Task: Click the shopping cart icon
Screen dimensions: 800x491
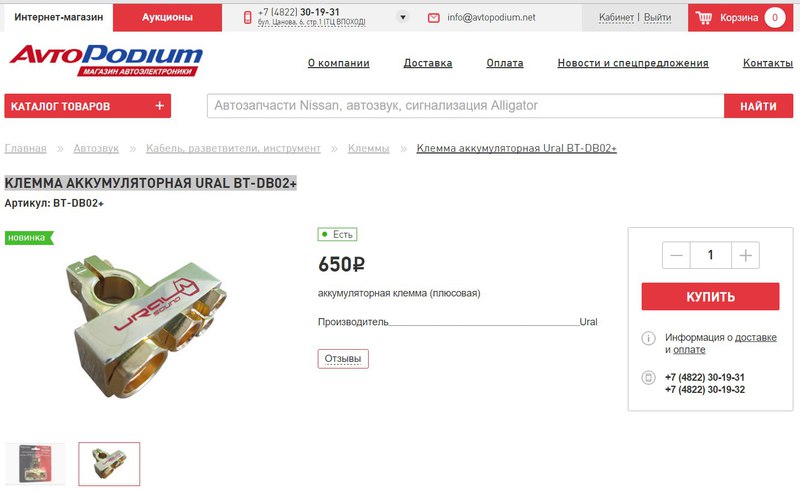Action: [x=704, y=18]
